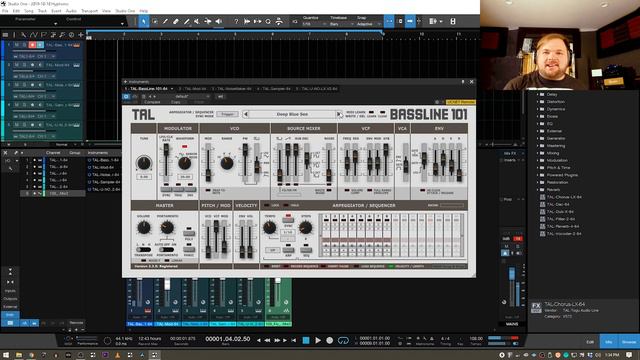Screen dimensions: 640x360
Task: Switch to the TAL-Sampler-64 instrument tab
Action: tap(274, 89)
